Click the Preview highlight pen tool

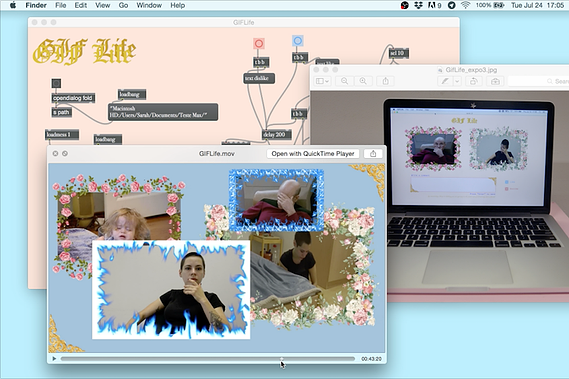[445, 81]
